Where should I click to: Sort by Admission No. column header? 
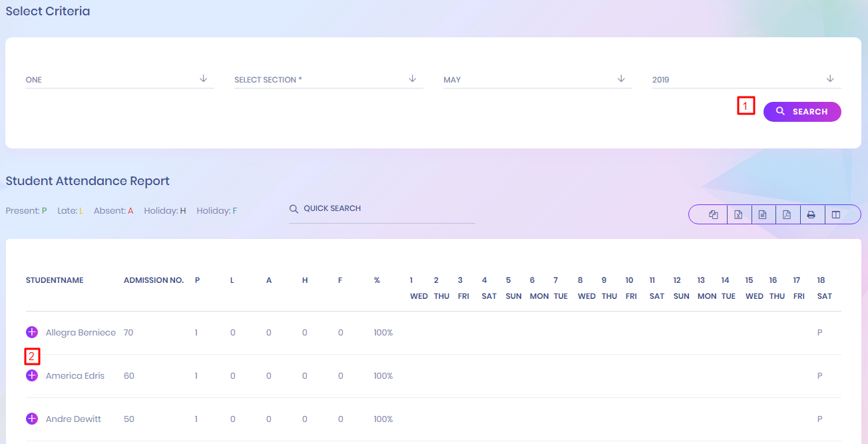pyautogui.click(x=154, y=280)
